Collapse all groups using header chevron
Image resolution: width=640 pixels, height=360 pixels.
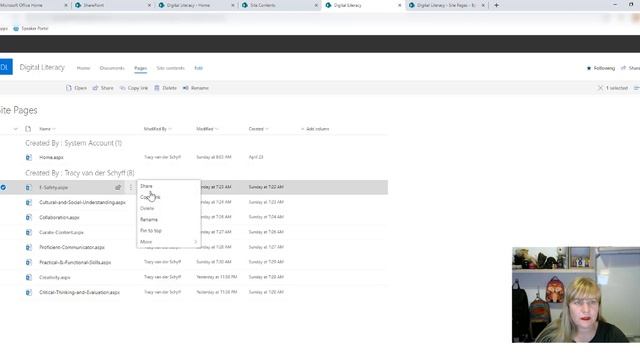tap(16, 129)
